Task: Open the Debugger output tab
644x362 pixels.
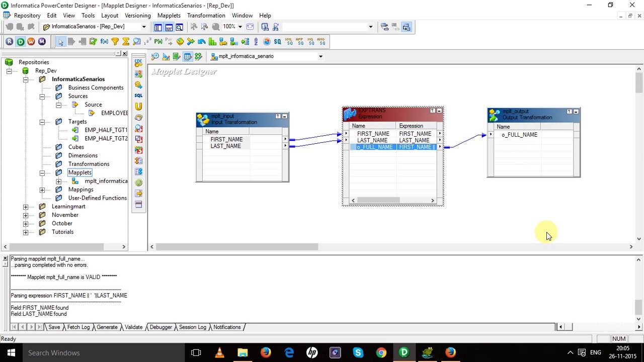Action: 160,327
